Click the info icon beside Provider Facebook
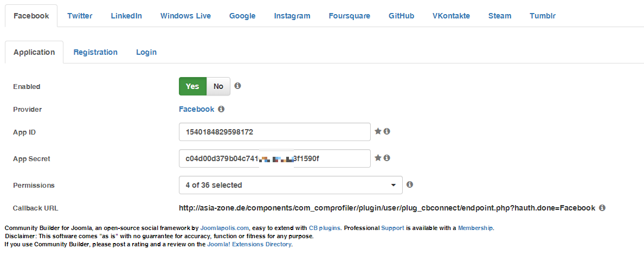The image size is (644, 268). (x=221, y=109)
